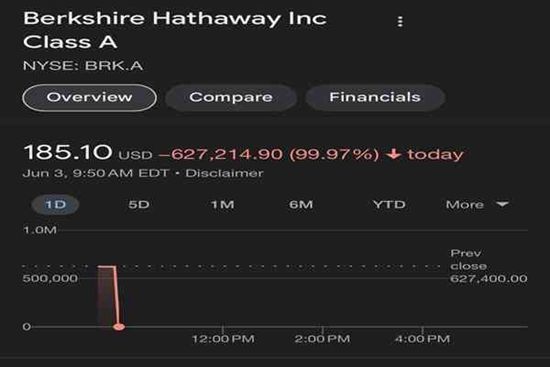Click the 185.10 USD price value
This screenshot has width=550, height=367.
point(88,153)
